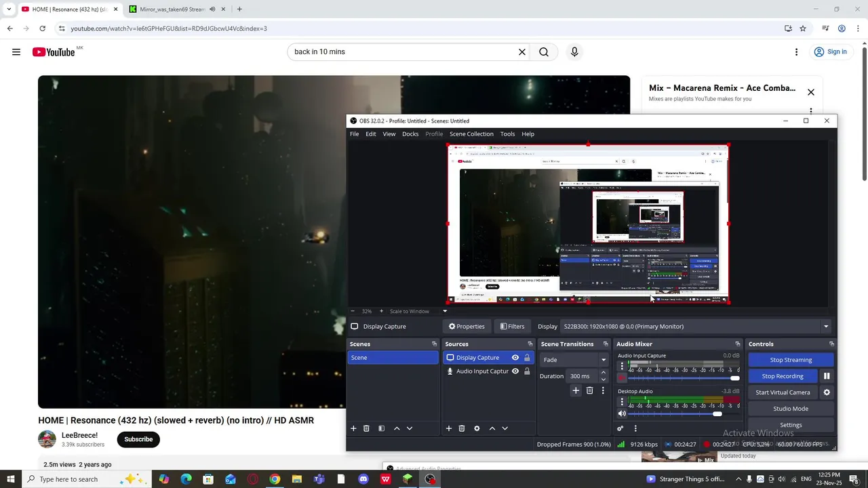The width and height of the screenshot is (868, 488).
Task: Decrease transition duration stepper arrow
Action: (603, 380)
